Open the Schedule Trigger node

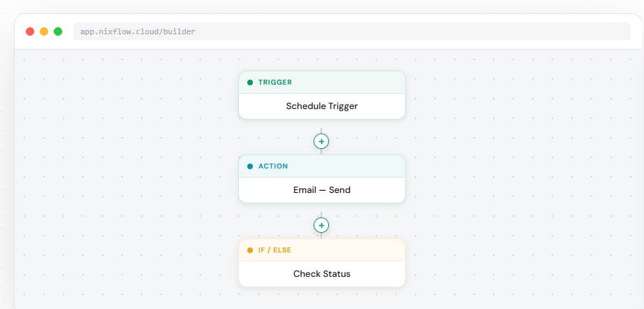322,106
